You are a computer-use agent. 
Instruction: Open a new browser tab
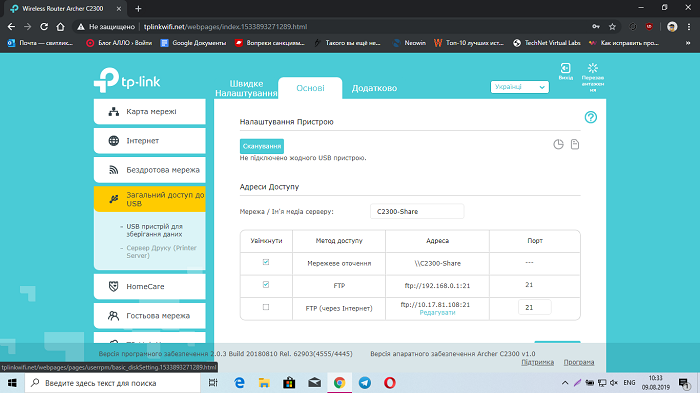point(138,8)
